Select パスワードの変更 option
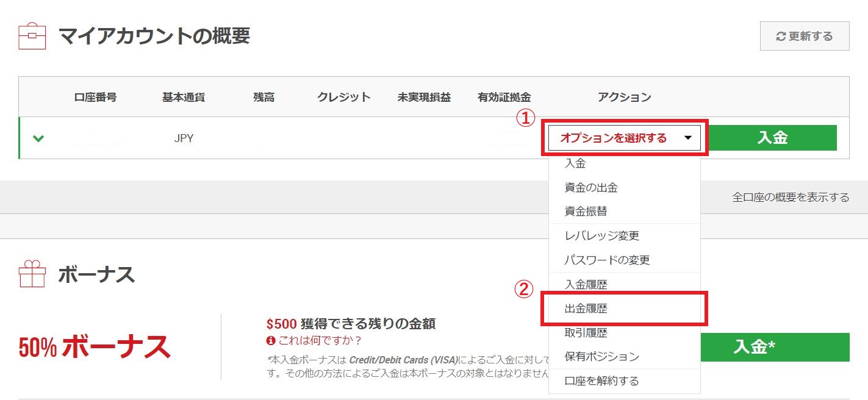 click(607, 260)
